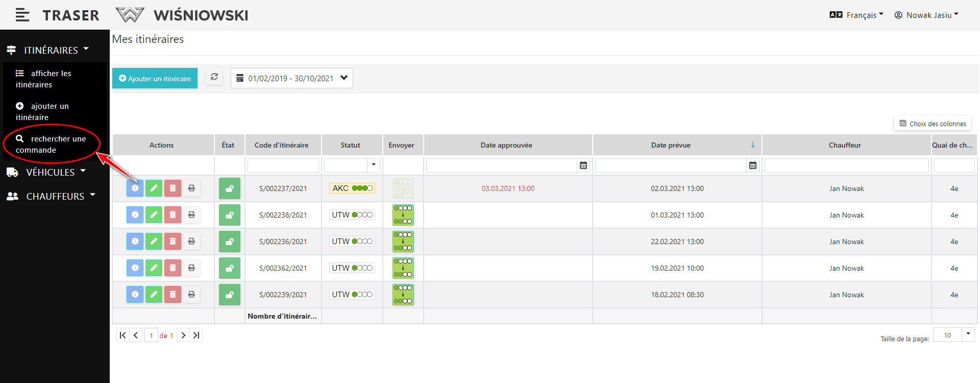Click the Ajouter un itinéraire button
Viewport: 980px width, 383px height.
155,78
